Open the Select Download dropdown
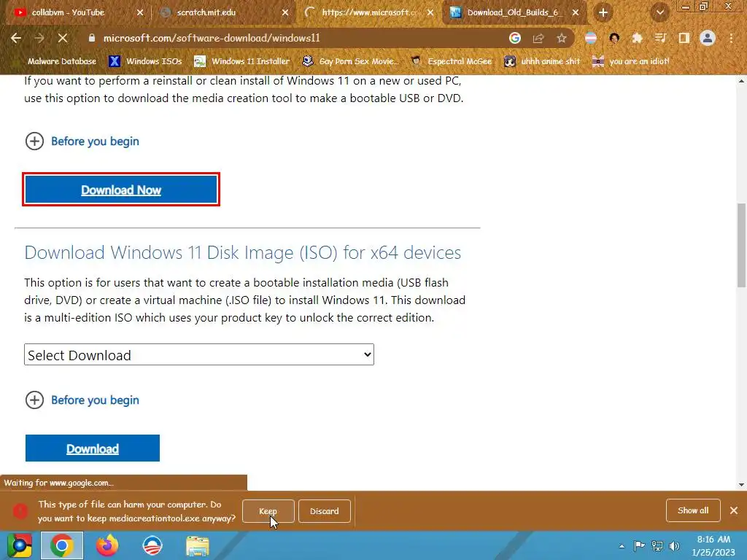 (x=199, y=355)
